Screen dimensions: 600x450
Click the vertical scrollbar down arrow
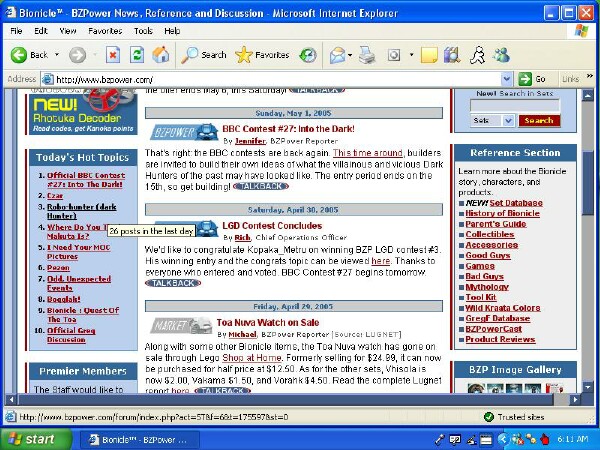pos(587,387)
